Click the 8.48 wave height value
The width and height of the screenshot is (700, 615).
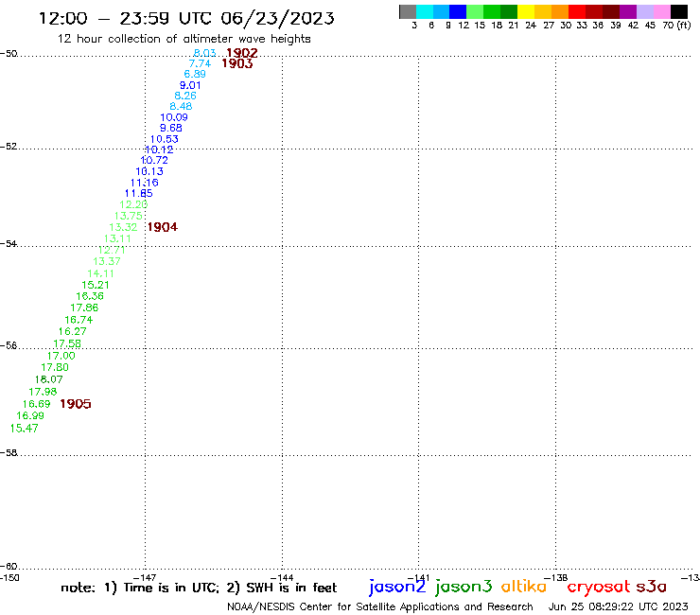(181, 106)
